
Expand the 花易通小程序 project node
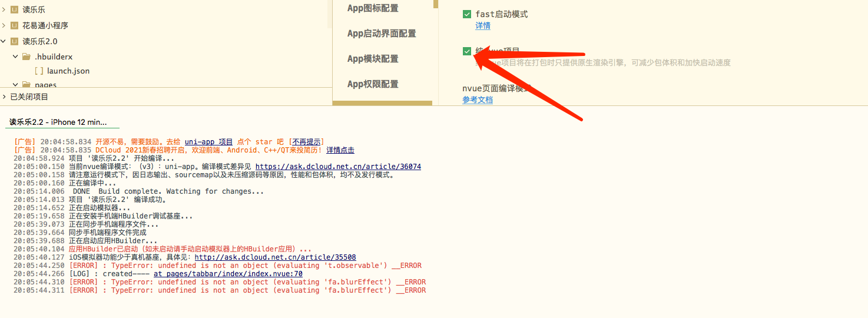coord(4,26)
